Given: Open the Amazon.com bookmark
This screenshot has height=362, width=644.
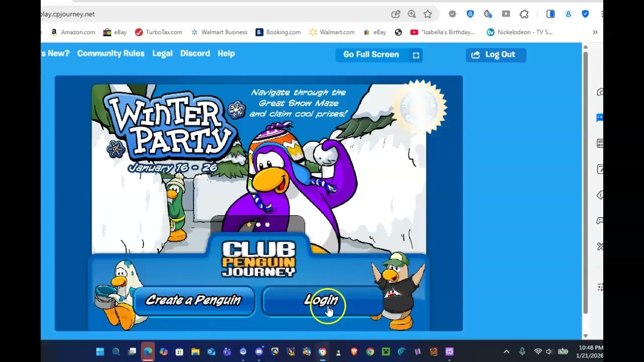Looking at the screenshot, I should coord(73,32).
